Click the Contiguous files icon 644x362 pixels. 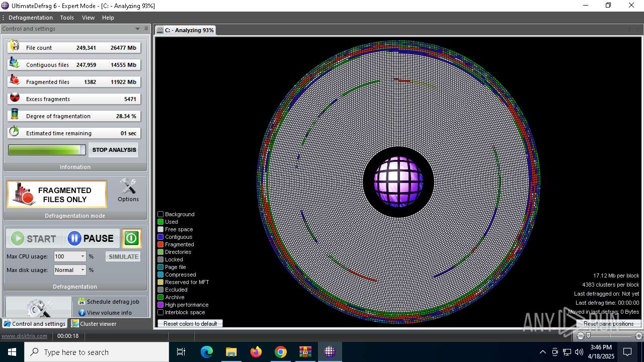point(15,64)
